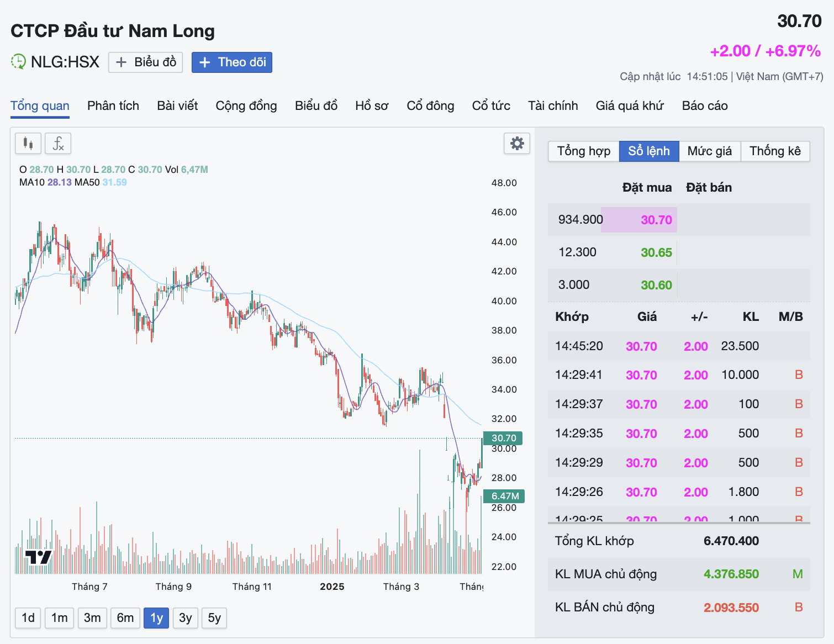Click the Tháng 3 label on time axis
This screenshot has width=834, height=644.
click(401, 587)
